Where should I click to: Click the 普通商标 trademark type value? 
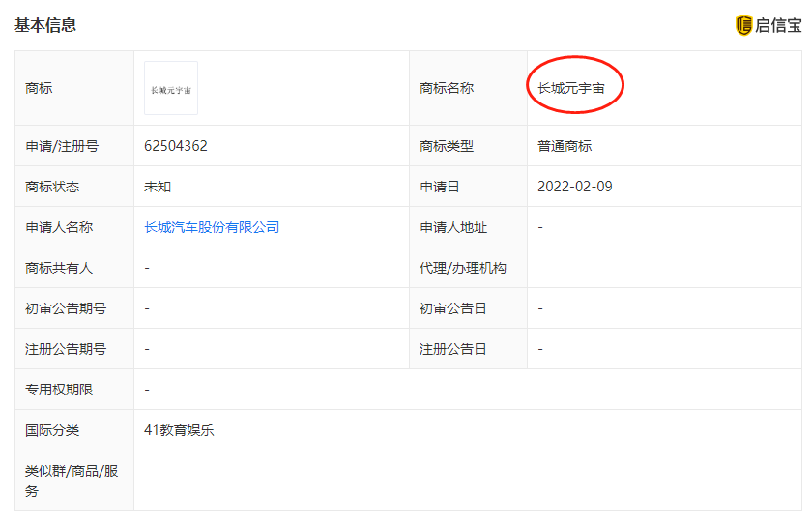565,146
